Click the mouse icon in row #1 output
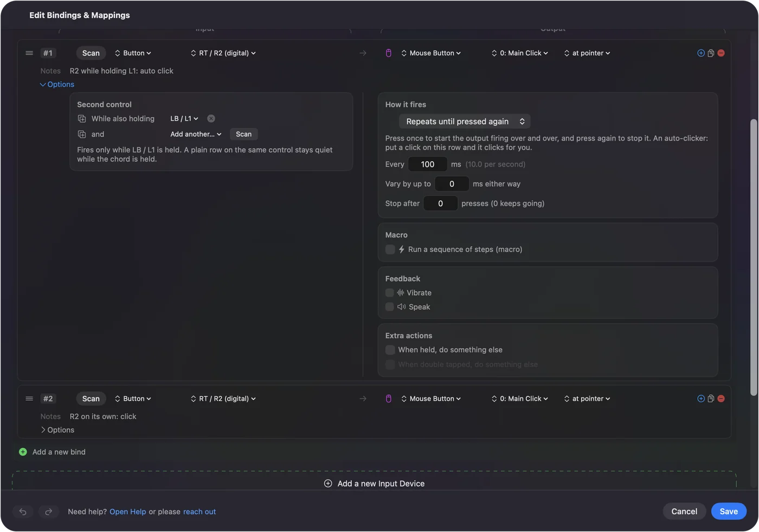The image size is (759, 532). (x=389, y=53)
